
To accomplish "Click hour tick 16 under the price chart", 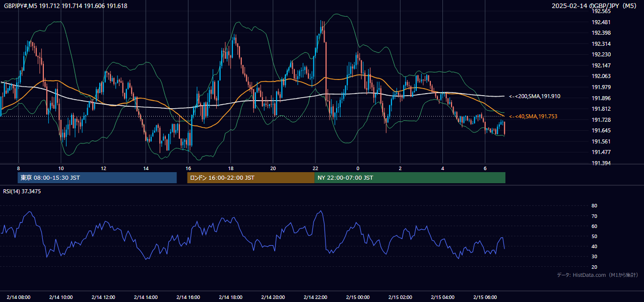I will click(x=188, y=168).
